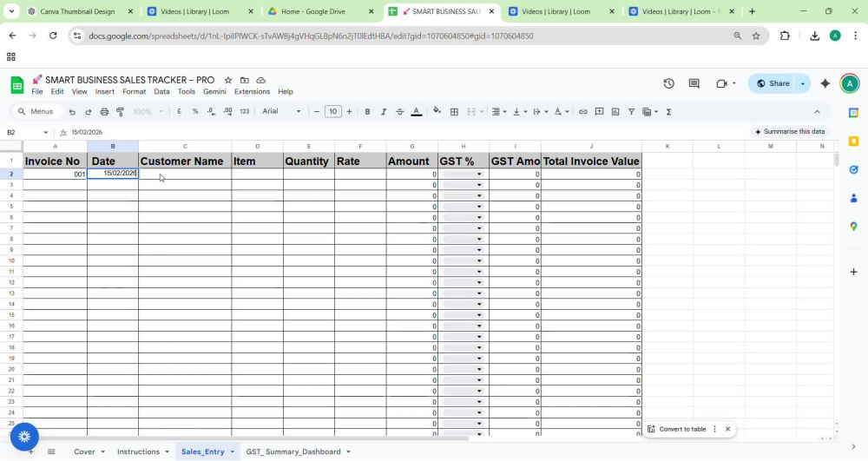Open the horizontal align dropdown
The image size is (868, 461).
click(x=499, y=112)
